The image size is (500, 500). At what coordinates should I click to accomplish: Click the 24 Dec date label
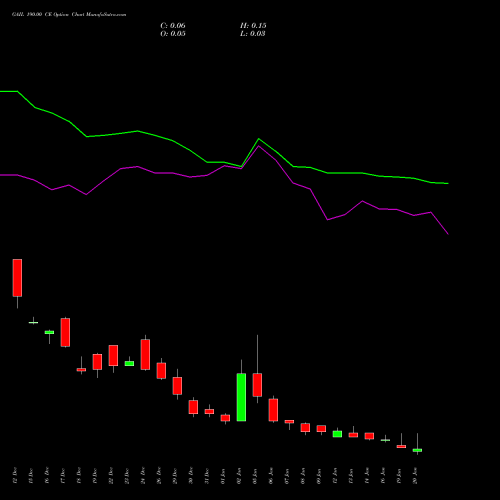tap(143, 476)
